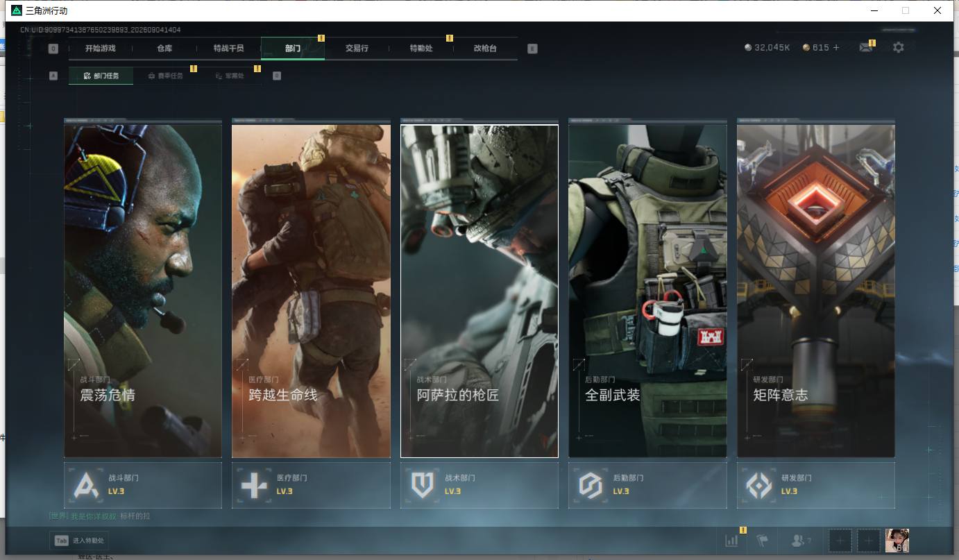Click the D key hint after 军需处
This screenshot has height=560, width=959.
pos(277,76)
